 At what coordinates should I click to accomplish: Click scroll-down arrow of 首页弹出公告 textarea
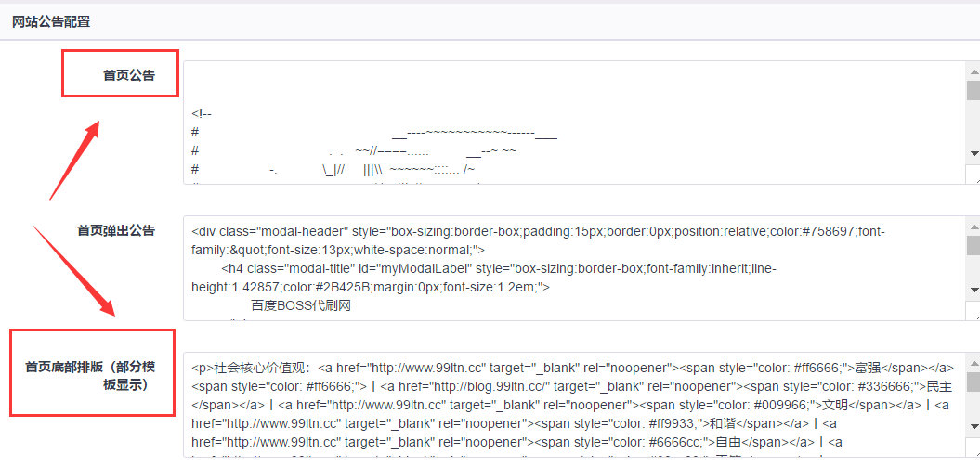point(973,290)
